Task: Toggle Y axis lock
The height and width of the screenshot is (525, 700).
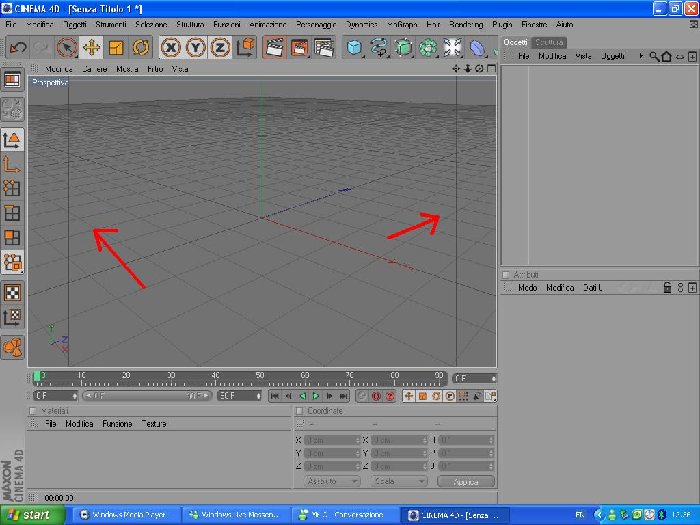Action: click(196, 47)
